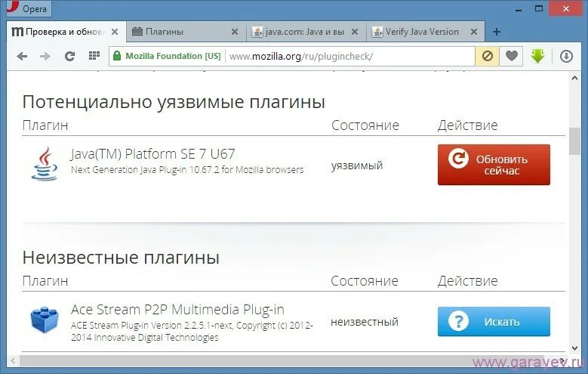The image size is (588, 374).
Task: Close the Opera window
Action: (x=566, y=8)
